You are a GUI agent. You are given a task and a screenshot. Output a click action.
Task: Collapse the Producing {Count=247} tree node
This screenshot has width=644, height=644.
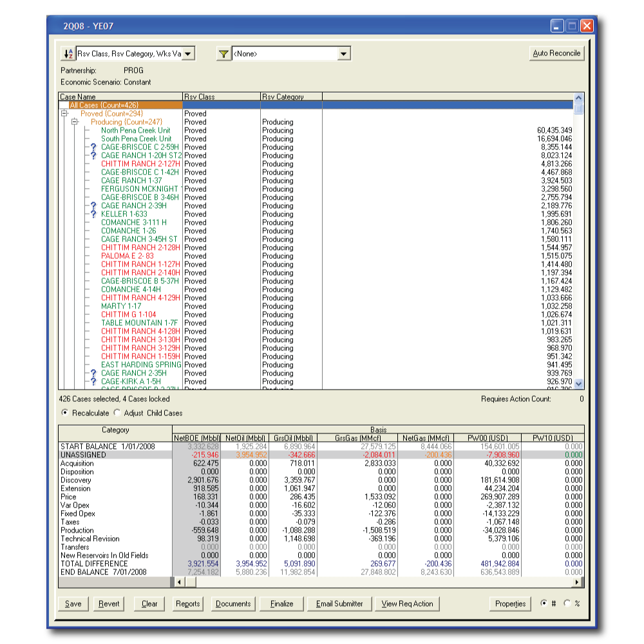click(x=74, y=122)
